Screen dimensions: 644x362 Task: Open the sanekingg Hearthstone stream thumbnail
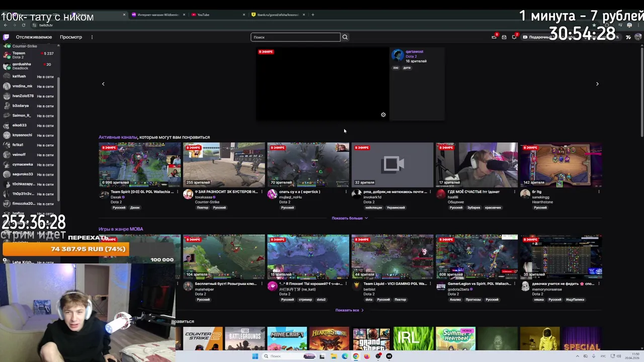[560, 164]
